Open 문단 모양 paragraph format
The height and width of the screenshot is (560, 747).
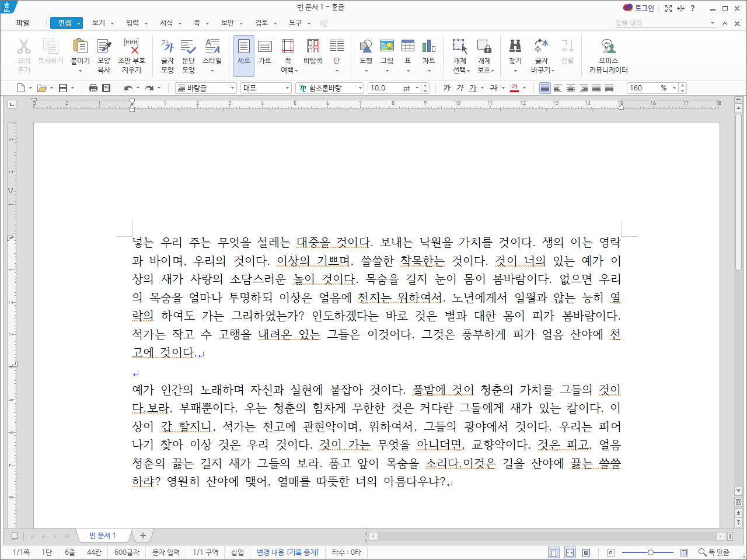point(189,55)
